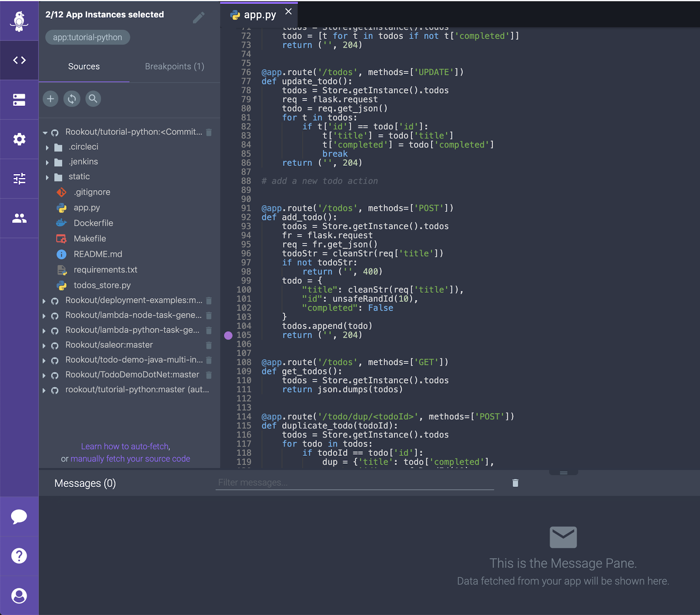700x615 pixels.
Task: Open .gitignore file in tree
Action: 92,192
